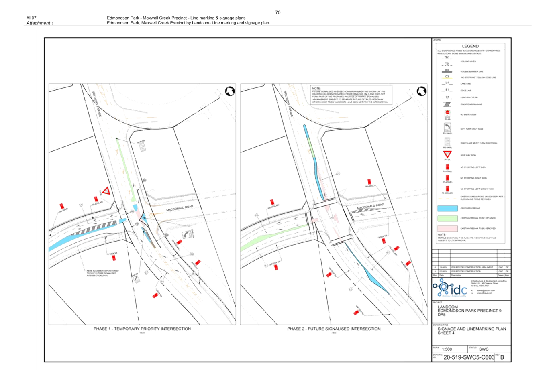Screen dimensions: 555x392
Task: Click the 'Kerb alignments positioned' note on Phase 1
Action: pos(102,273)
